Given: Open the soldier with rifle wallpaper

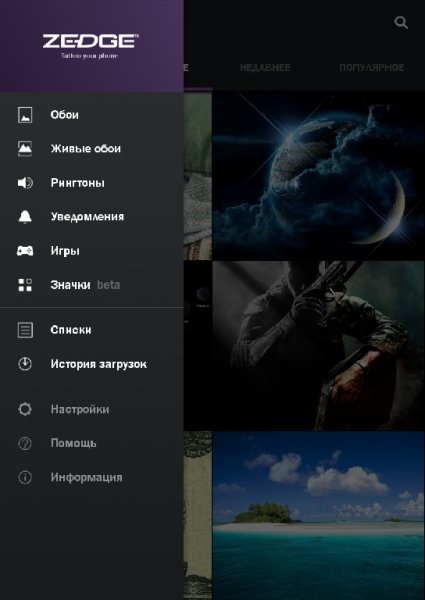Looking at the screenshot, I should pyautogui.click(x=318, y=346).
